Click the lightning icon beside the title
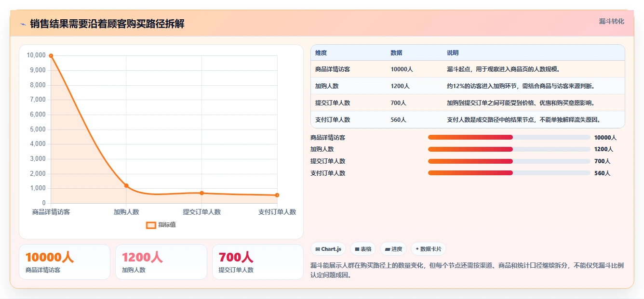The width and height of the screenshot is (644, 299). 23,24
